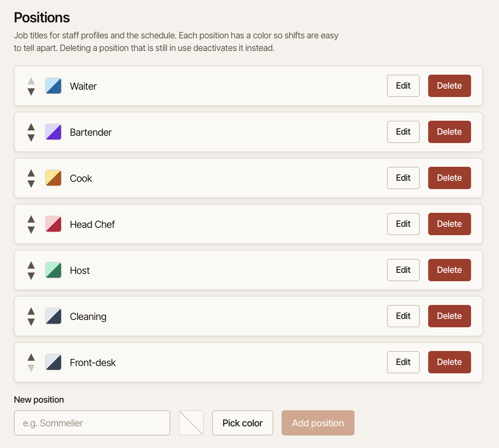Image resolution: width=499 pixels, height=448 pixels.
Task: Click the empty new position color swatch
Action: [191, 423]
